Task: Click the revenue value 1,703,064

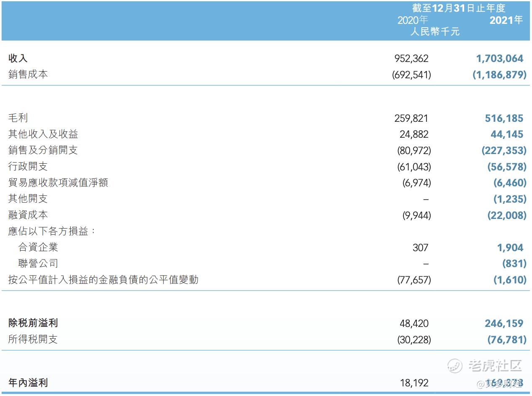Action: pos(500,59)
